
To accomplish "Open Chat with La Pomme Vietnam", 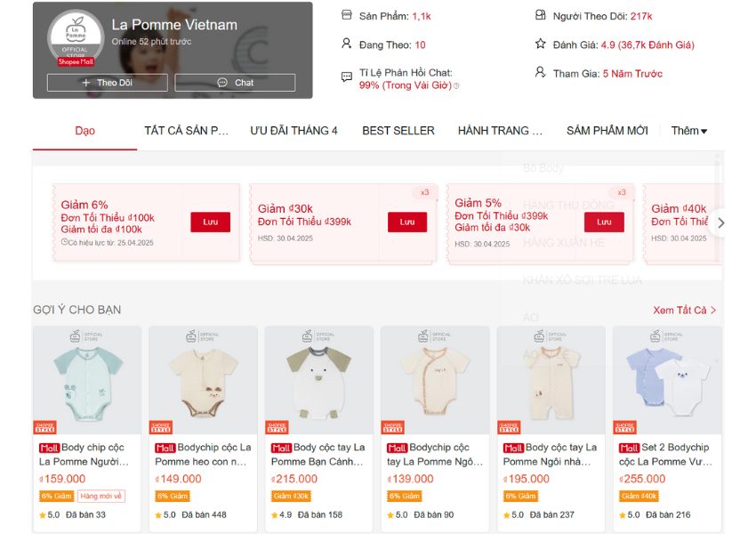I will coord(235,83).
